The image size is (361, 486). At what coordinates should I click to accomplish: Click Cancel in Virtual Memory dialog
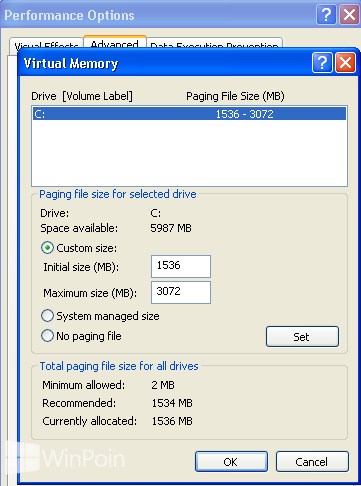point(312,462)
